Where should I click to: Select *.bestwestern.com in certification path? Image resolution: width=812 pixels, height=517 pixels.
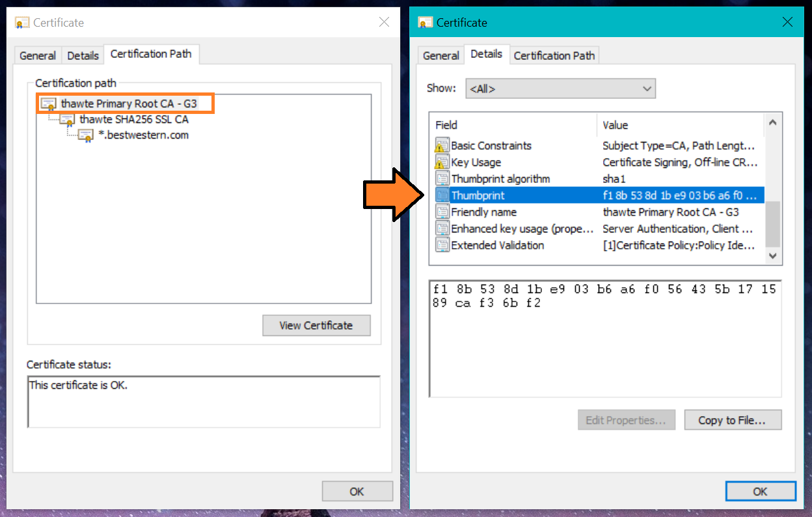point(143,135)
